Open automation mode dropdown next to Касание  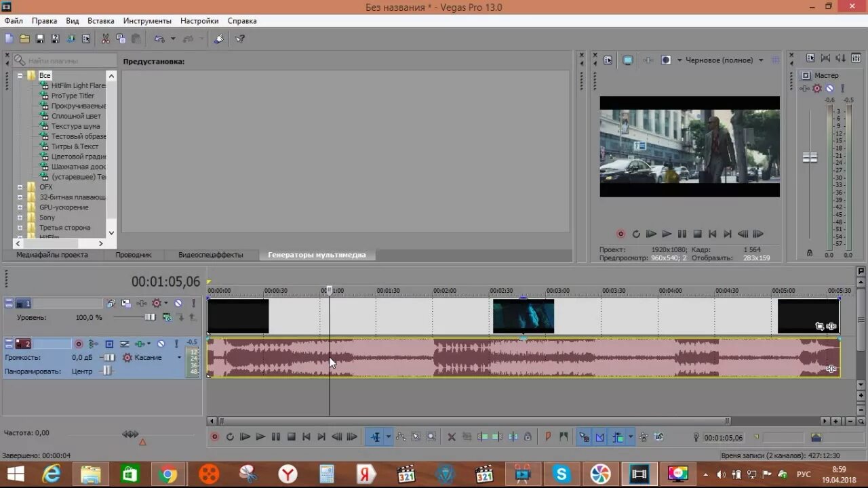(x=179, y=357)
